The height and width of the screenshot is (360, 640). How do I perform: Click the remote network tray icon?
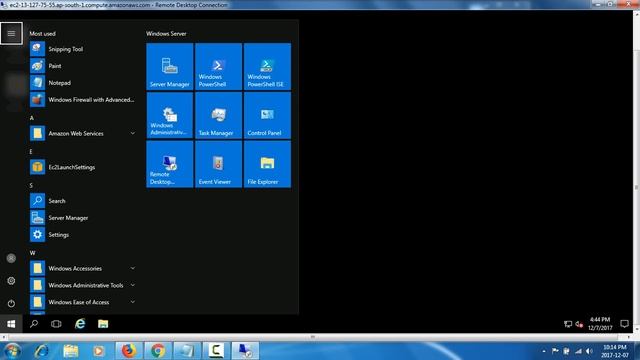(x=568, y=324)
